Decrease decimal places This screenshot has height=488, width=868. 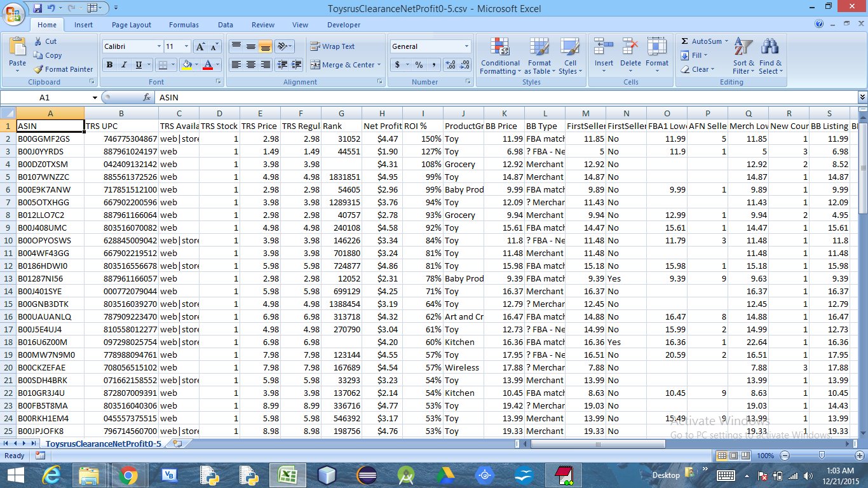click(465, 65)
